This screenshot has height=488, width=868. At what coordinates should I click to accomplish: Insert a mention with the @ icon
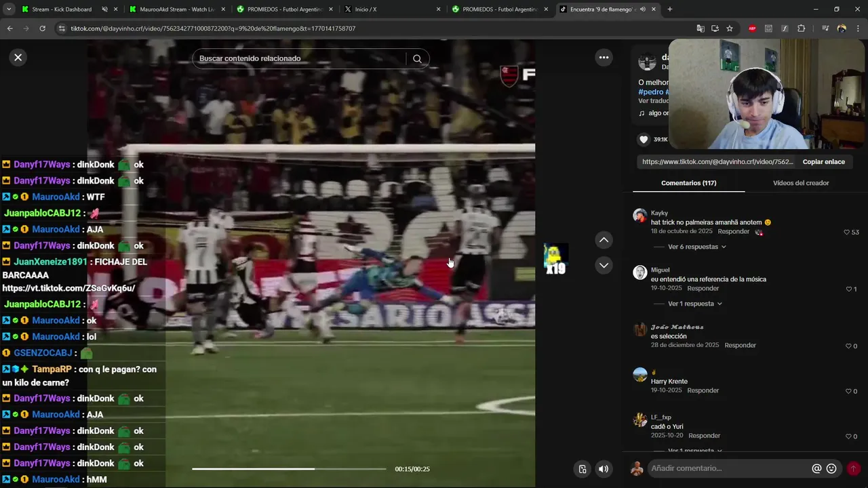[817, 468]
